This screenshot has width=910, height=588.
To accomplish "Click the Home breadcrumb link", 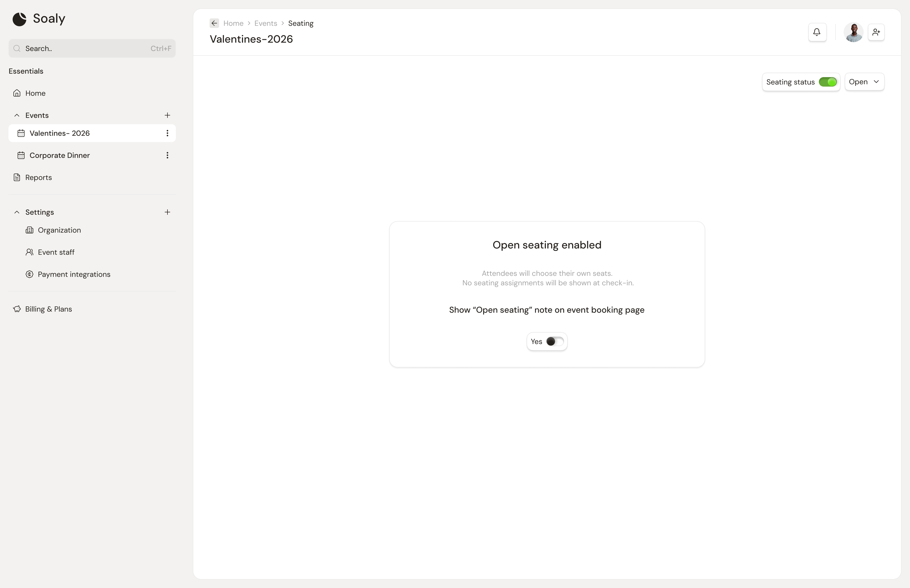I will pyautogui.click(x=233, y=23).
